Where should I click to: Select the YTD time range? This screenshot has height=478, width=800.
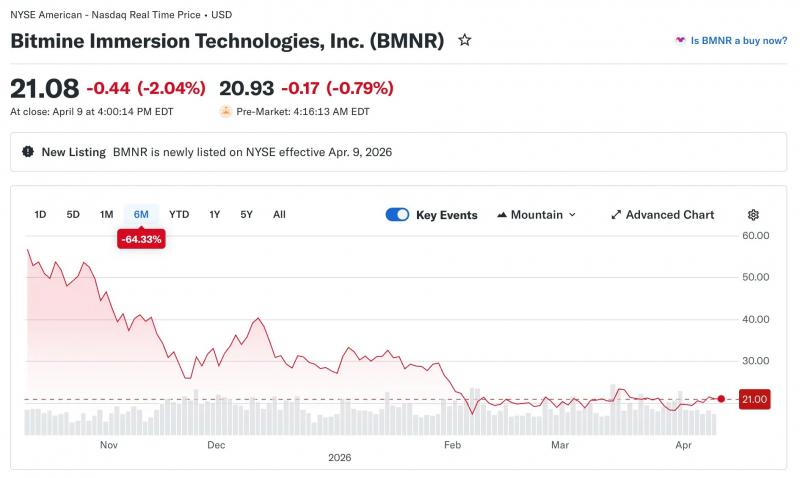pos(179,215)
